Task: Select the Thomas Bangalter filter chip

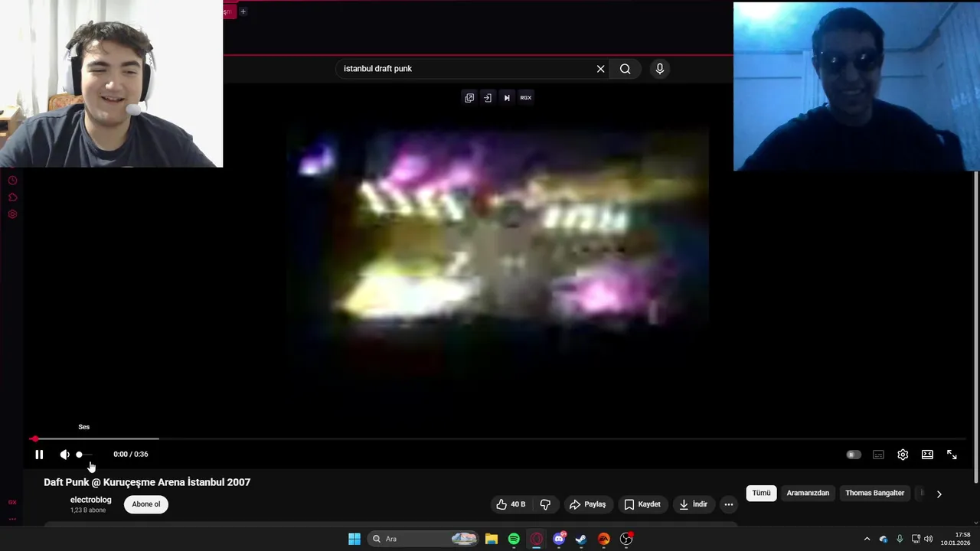Action: [x=875, y=493]
